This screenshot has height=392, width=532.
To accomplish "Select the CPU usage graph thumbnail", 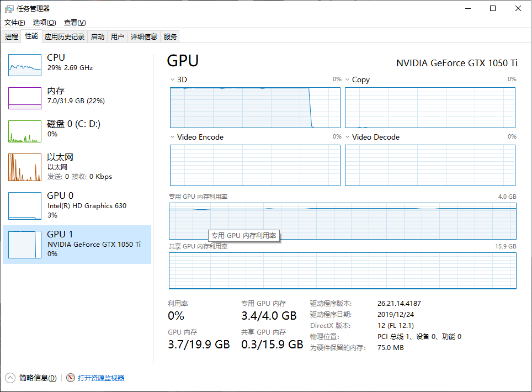I will (25, 65).
